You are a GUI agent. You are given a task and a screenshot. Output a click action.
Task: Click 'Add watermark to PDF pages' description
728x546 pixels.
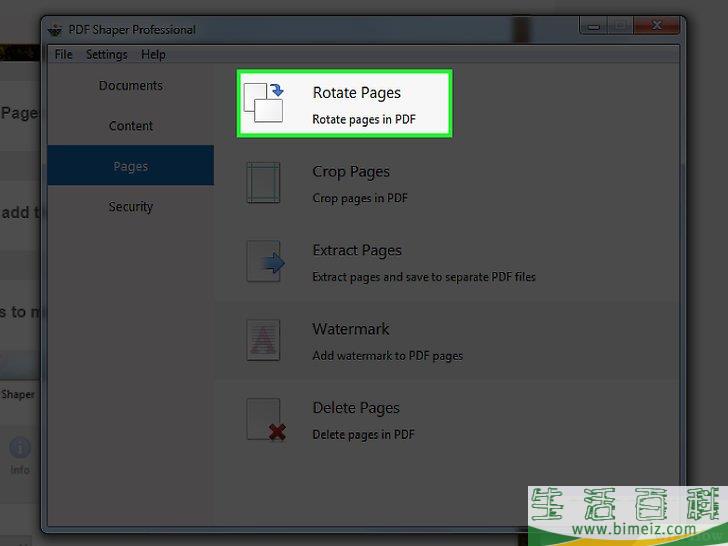pyautogui.click(x=388, y=356)
